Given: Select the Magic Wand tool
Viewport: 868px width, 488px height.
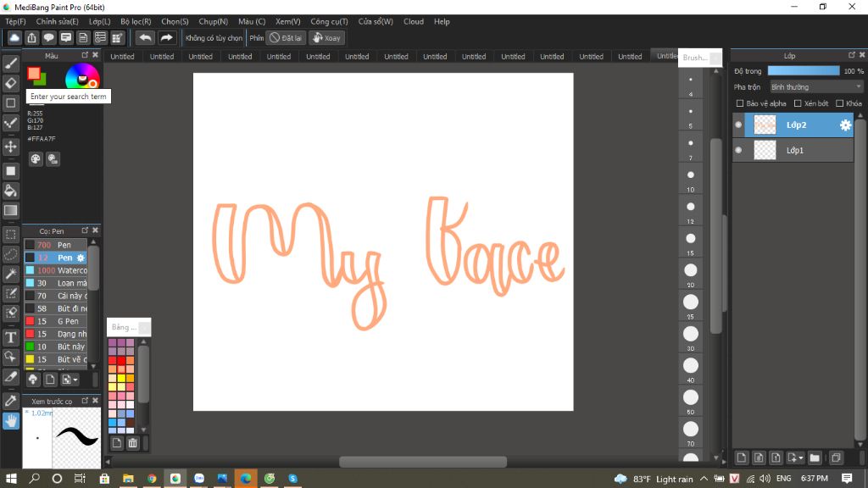Looking at the screenshot, I should (x=10, y=274).
